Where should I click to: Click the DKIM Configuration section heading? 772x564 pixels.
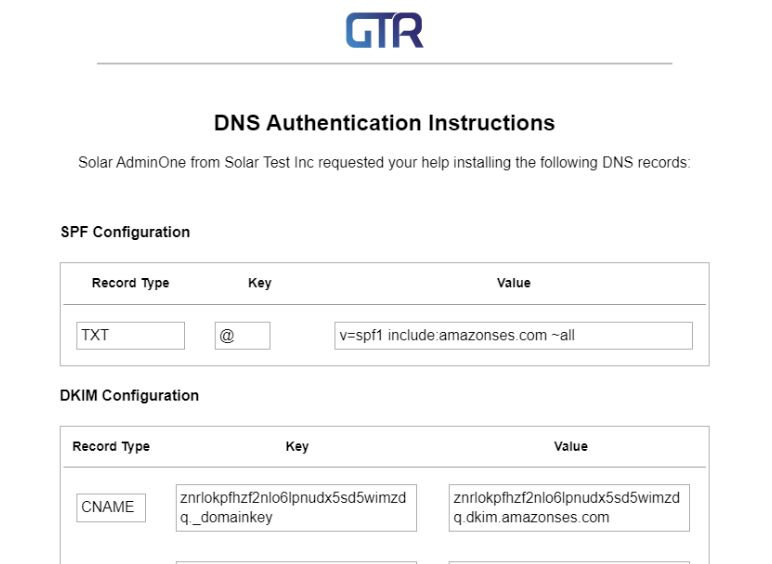tap(129, 395)
